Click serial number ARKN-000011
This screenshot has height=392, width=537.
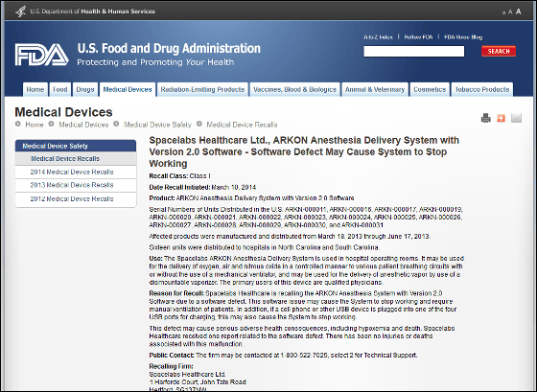(306, 209)
